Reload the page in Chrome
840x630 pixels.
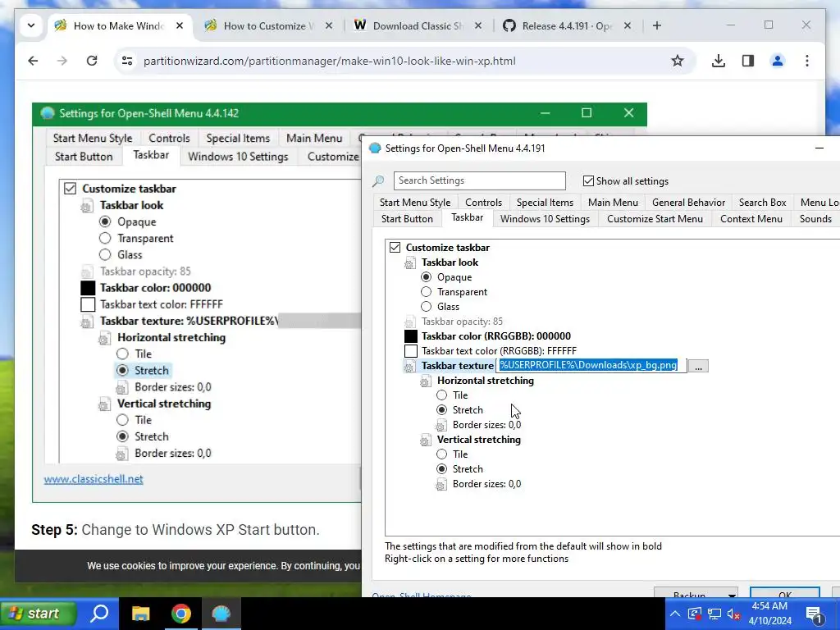click(x=92, y=61)
